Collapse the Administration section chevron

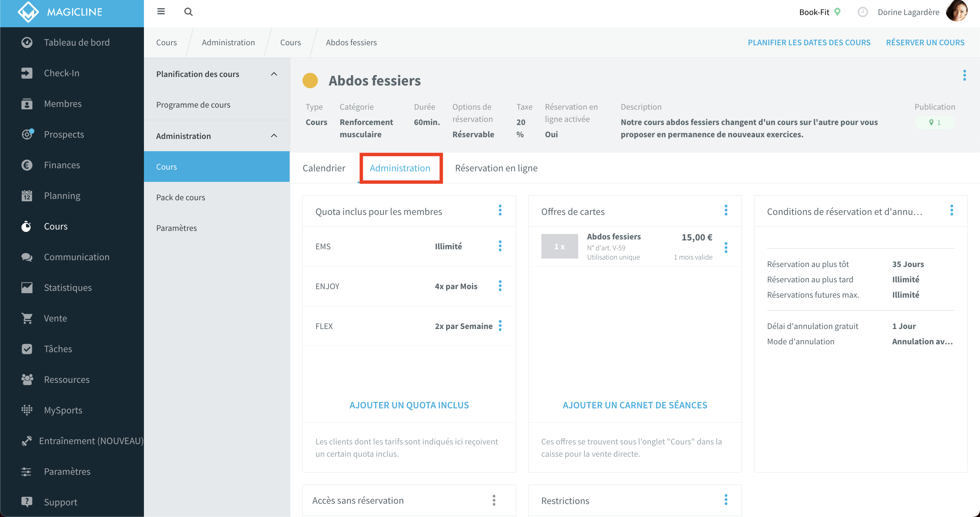(x=274, y=136)
